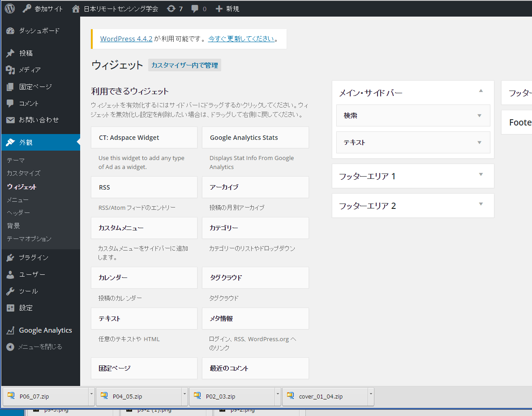This screenshot has height=416, width=532.
Task: Open the 参加サイト key icon menu
Action: coord(27,9)
